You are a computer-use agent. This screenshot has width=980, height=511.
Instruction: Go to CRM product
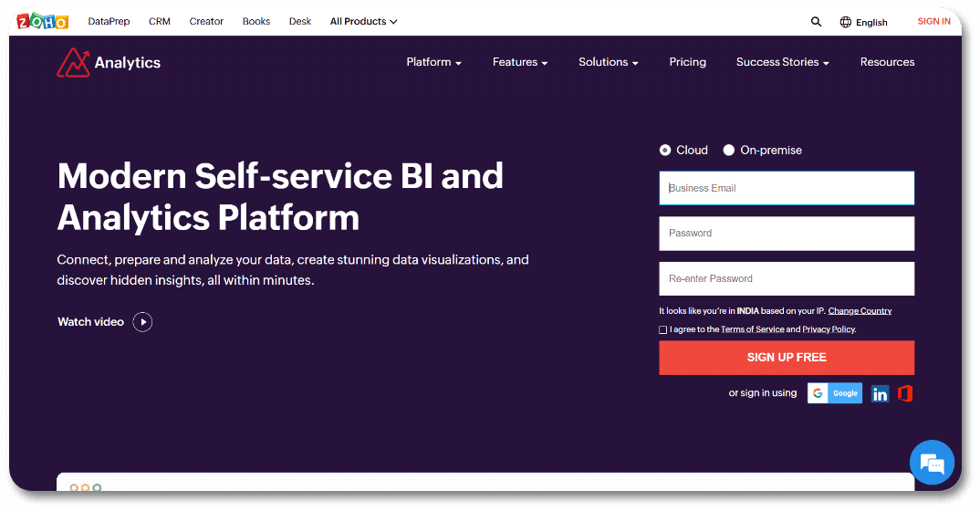pyautogui.click(x=160, y=21)
